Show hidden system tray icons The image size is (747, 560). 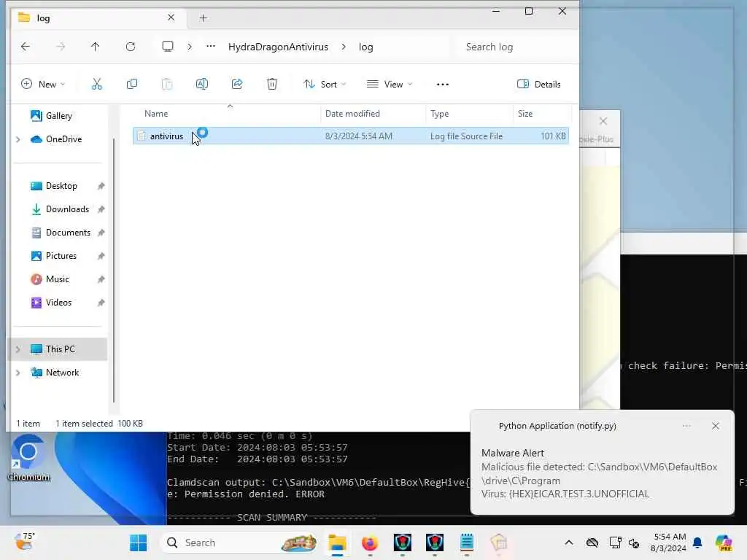(569, 542)
